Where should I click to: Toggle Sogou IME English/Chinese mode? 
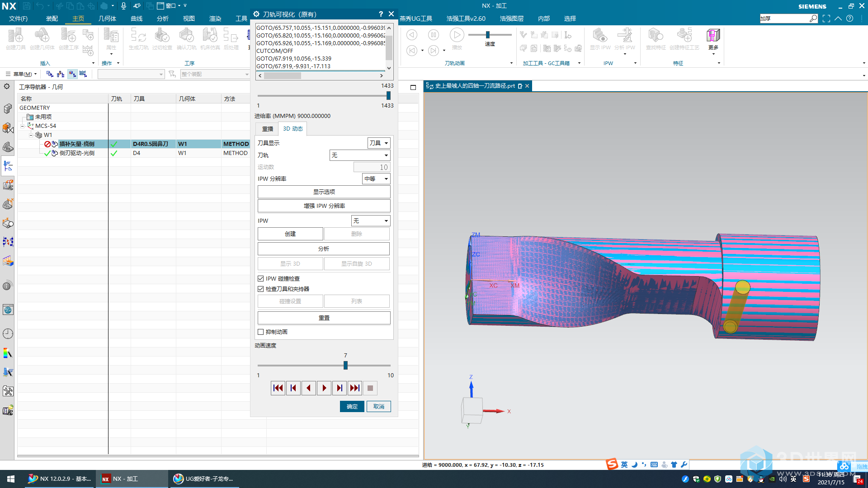coord(624,465)
